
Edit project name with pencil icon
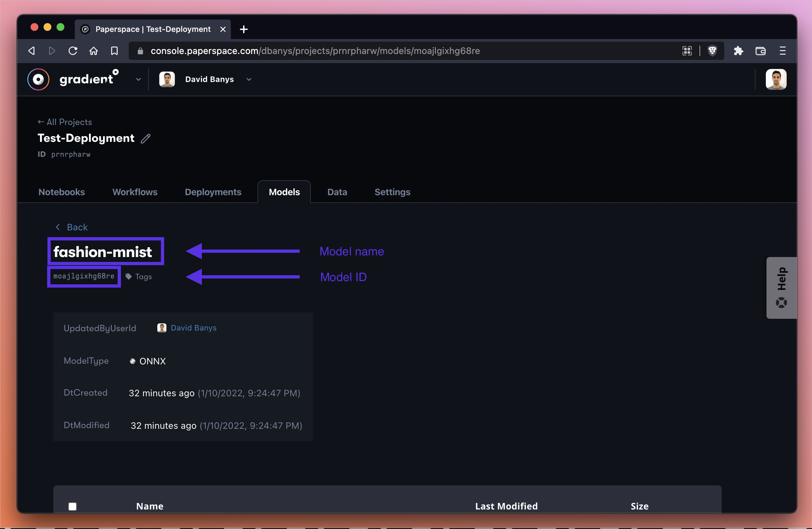(146, 138)
